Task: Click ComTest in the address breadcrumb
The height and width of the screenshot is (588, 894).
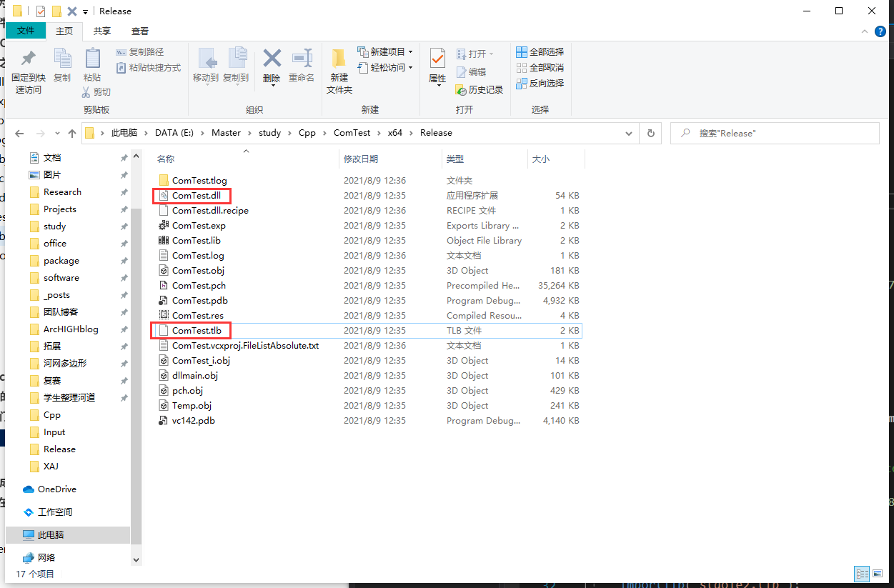Action: [x=352, y=133]
